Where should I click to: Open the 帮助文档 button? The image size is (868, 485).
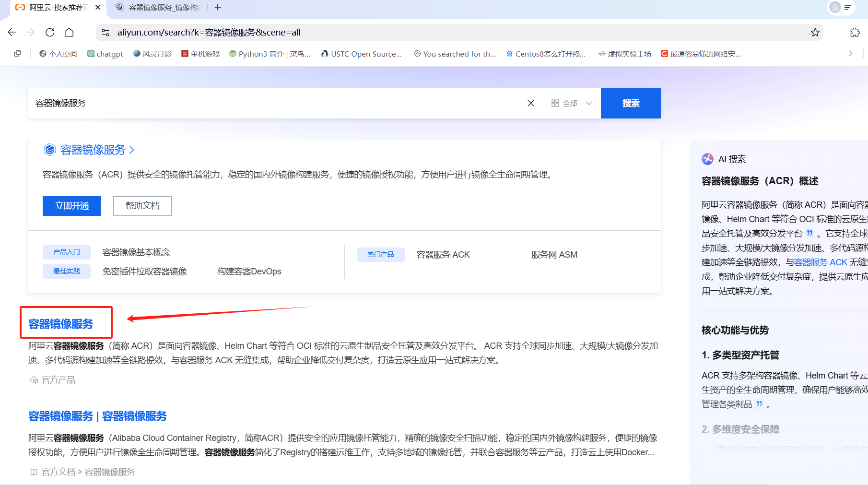[142, 206]
